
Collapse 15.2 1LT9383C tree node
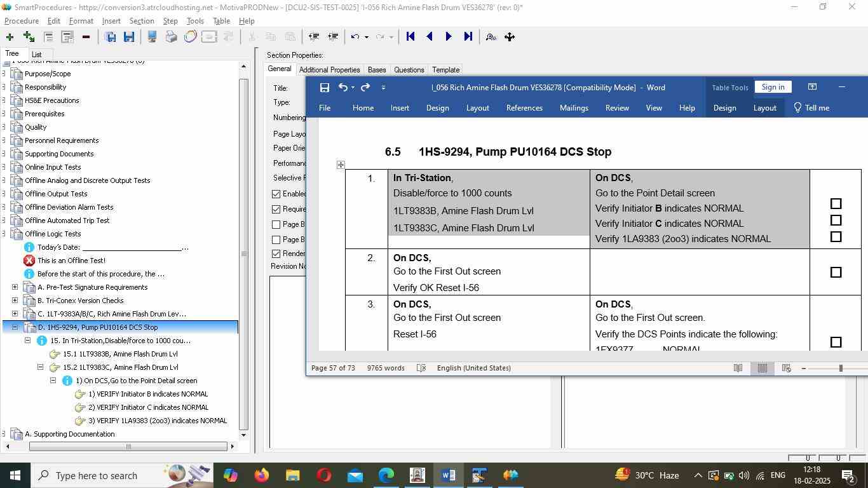41,367
